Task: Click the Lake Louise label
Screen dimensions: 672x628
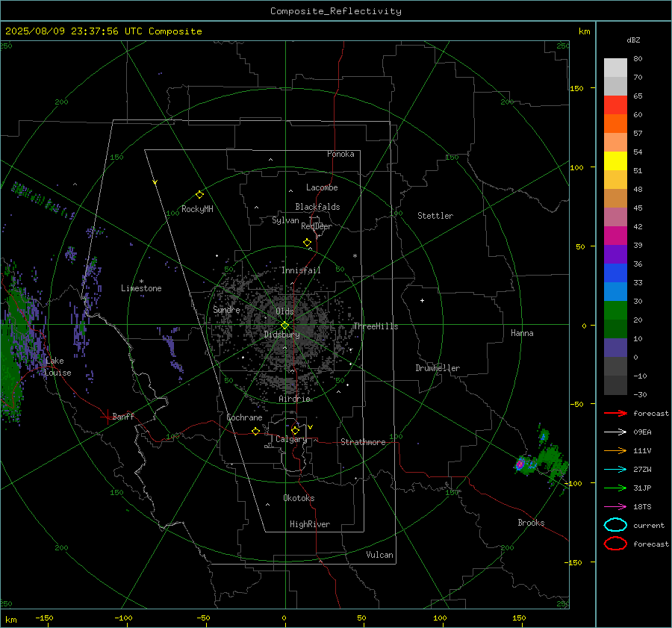Action: [x=57, y=367]
